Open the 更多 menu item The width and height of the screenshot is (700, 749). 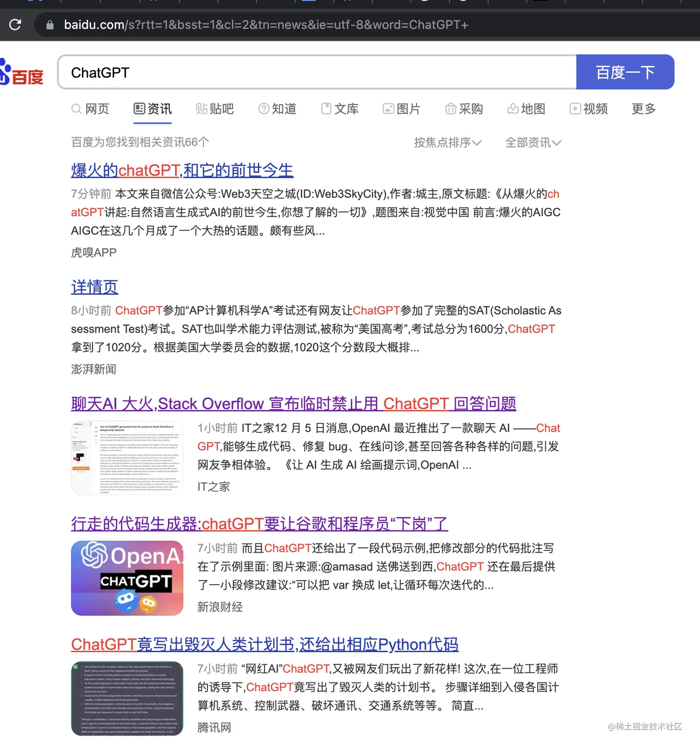coord(644,109)
